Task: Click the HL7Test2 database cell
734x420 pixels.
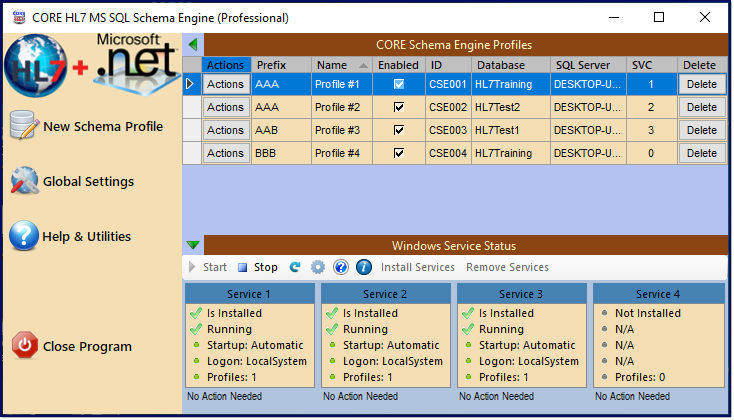Action: (x=511, y=107)
